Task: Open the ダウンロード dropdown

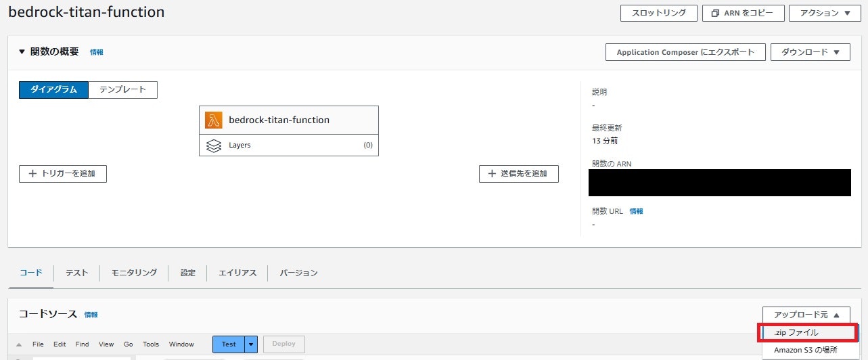Action: (x=810, y=52)
